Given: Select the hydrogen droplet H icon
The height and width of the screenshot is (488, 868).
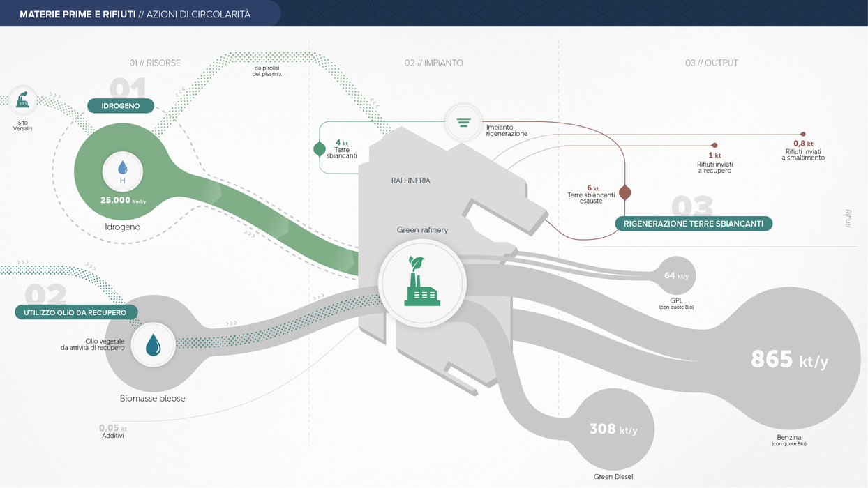Looking at the screenshot, I should pos(123,170).
